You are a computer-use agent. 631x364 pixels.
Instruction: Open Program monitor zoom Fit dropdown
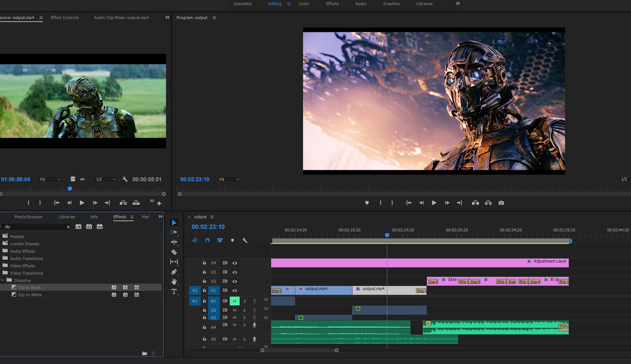click(229, 179)
